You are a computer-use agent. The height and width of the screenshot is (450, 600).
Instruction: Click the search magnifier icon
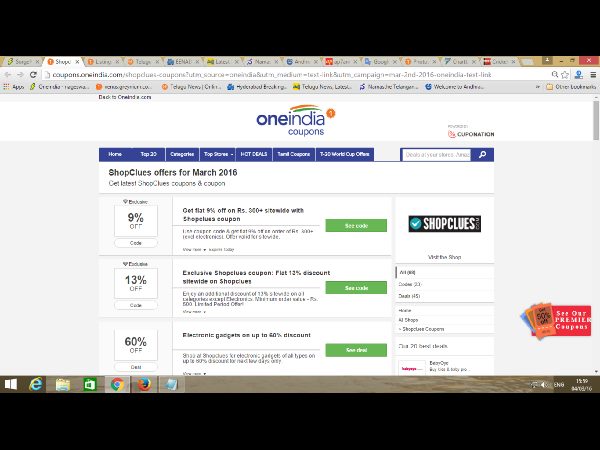tap(483, 155)
